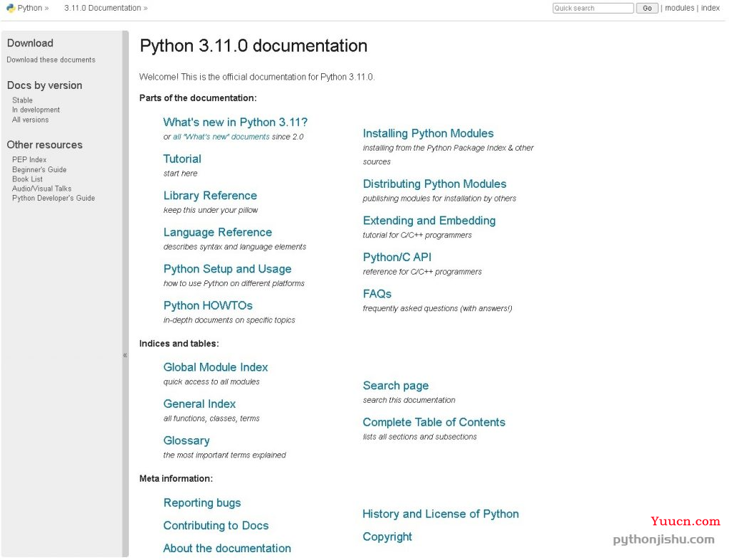Open the Global Module Index
The width and height of the screenshot is (729, 560).
(216, 368)
